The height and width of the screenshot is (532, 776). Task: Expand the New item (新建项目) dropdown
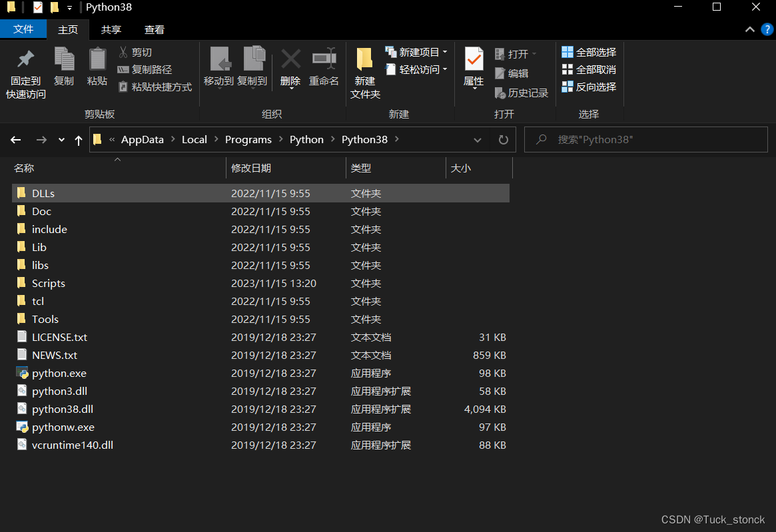click(x=445, y=52)
